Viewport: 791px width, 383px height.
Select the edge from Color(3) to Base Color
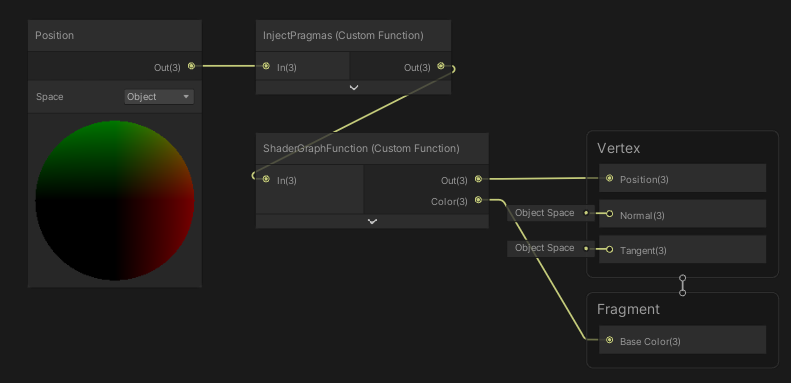(x=545, y=270)
